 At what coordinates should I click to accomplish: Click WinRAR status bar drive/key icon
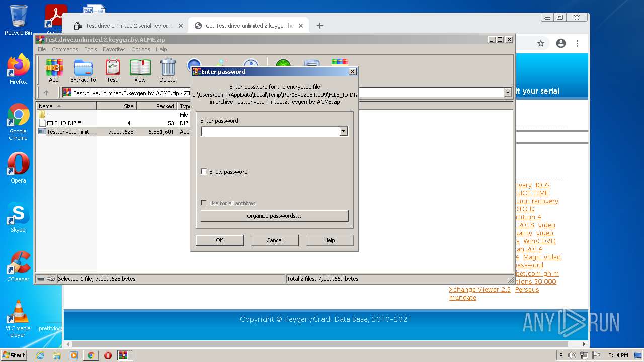46,279
